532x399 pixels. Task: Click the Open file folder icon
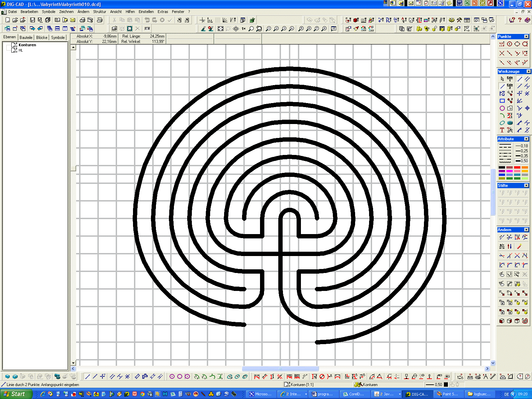coord(15,20)
